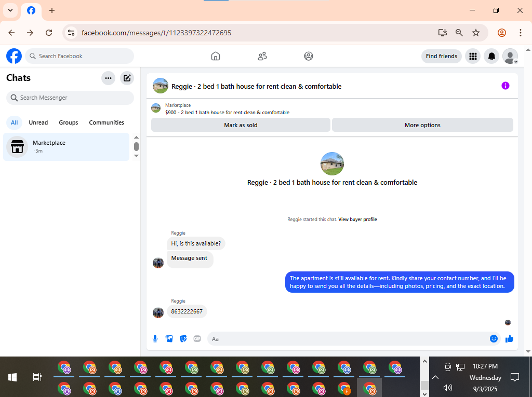The height and width of the screenshot is (397, 532).
Task: Open the Groups icon in top navigation
Action: (309, 56)
